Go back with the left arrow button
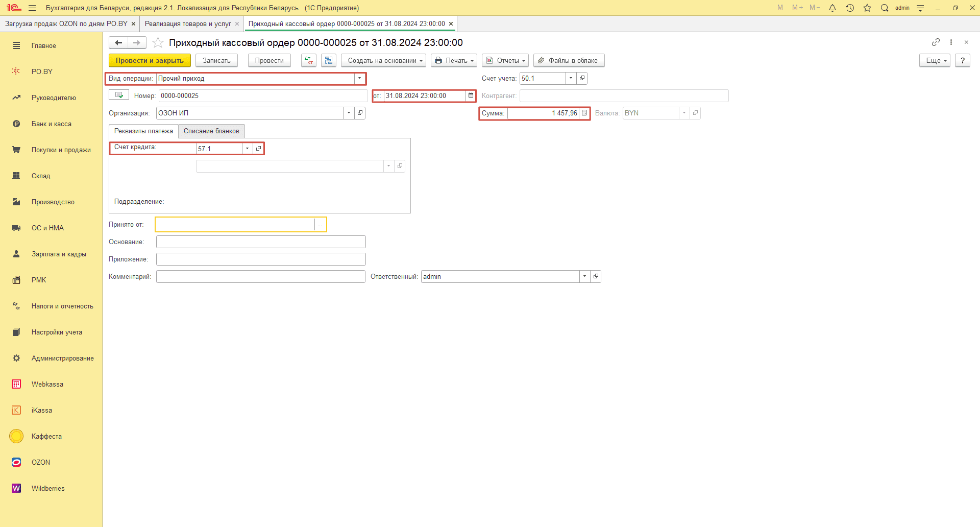980x527 pixels. point(118,42)
